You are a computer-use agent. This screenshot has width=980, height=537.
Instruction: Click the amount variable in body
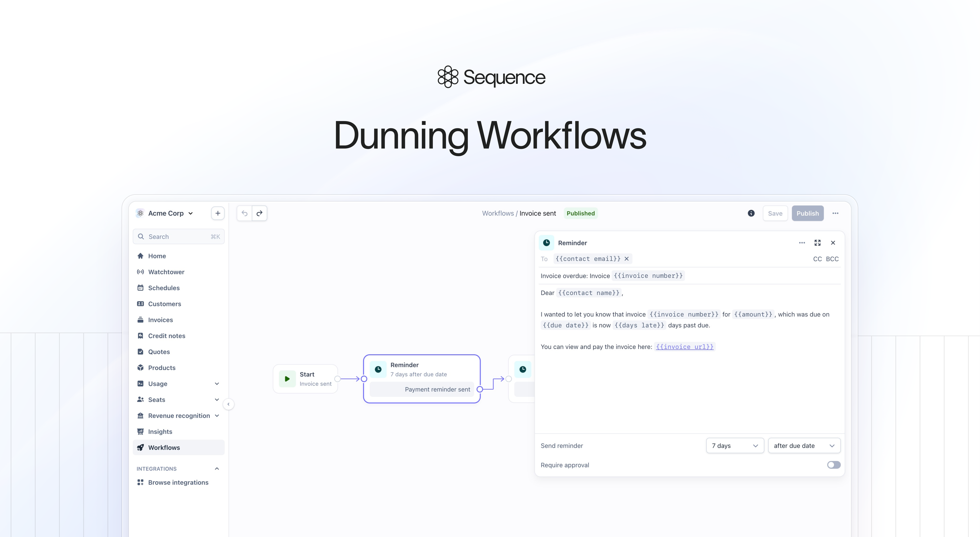tap(753, 314)
